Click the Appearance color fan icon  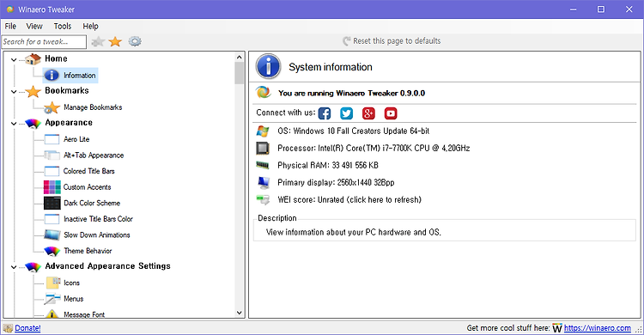[x=33, y=124]
